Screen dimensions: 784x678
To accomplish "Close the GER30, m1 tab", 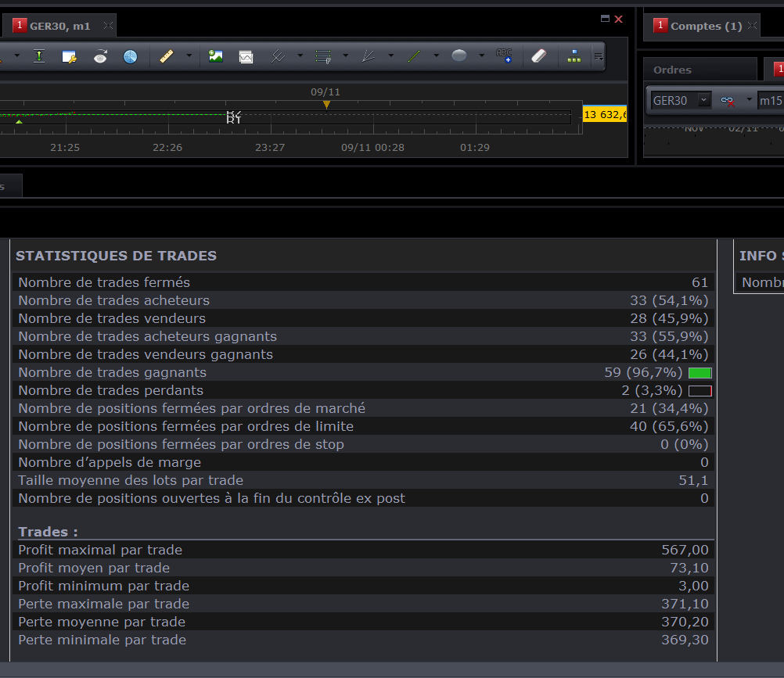I will [x=109, y=26].
